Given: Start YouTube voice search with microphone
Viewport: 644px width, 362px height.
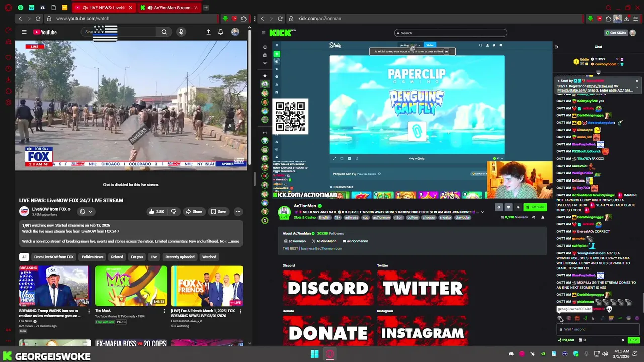Looking at the screenshot, I should [x=181, y=32].
